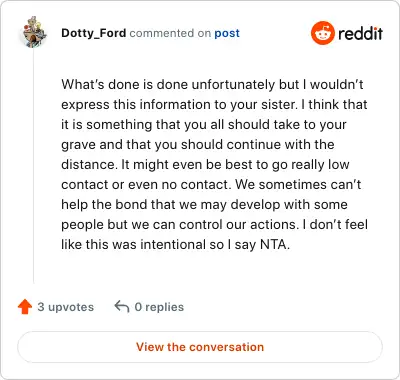Screen dimensions: 400x380
Task: Click the "0 replies" label
Action: point(159,307)
